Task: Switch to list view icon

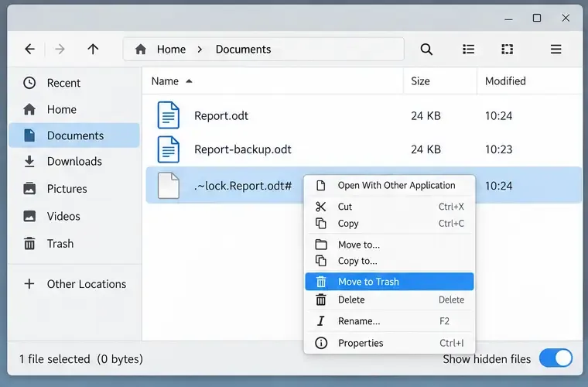Action: [x=468, y=49]
